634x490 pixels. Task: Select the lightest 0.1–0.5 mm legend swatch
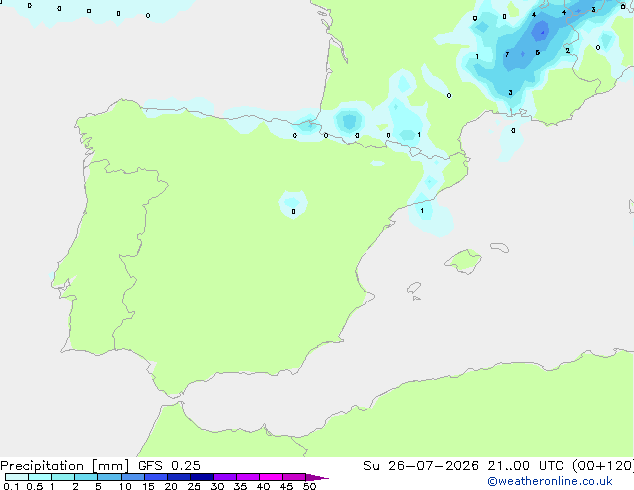[x=17, y=477]
